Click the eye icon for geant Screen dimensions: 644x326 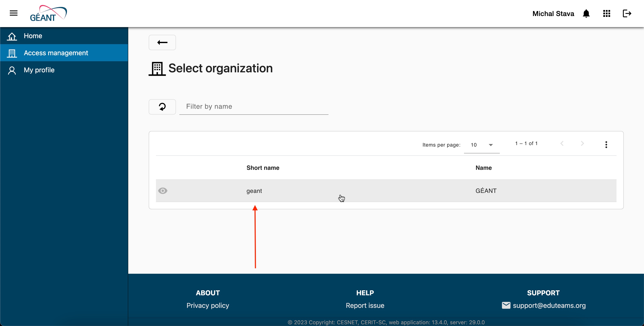pos(163,191)
